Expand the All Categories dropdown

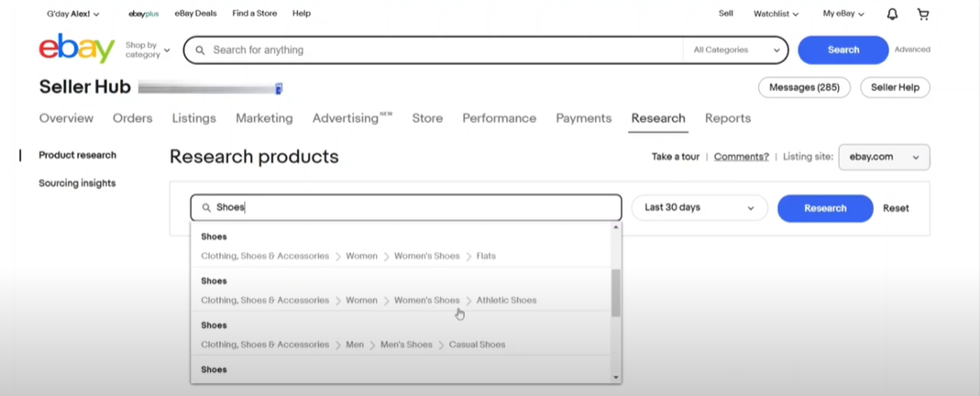(736, 50)
